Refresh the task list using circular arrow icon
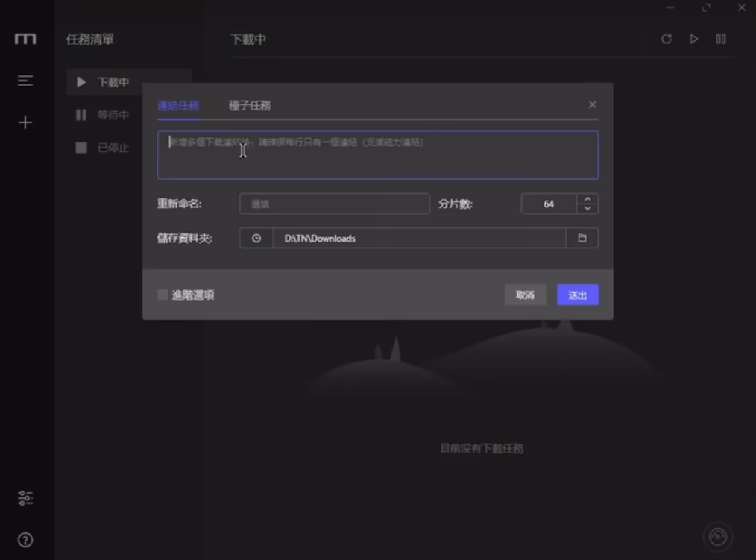The height and width of the screenshot is (560, 756). click(x=666, y=39)
